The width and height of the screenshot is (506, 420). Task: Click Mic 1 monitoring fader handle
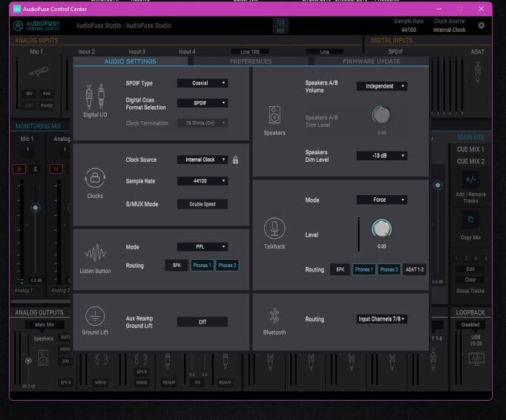pyautogui.click(x=35, y=208)
